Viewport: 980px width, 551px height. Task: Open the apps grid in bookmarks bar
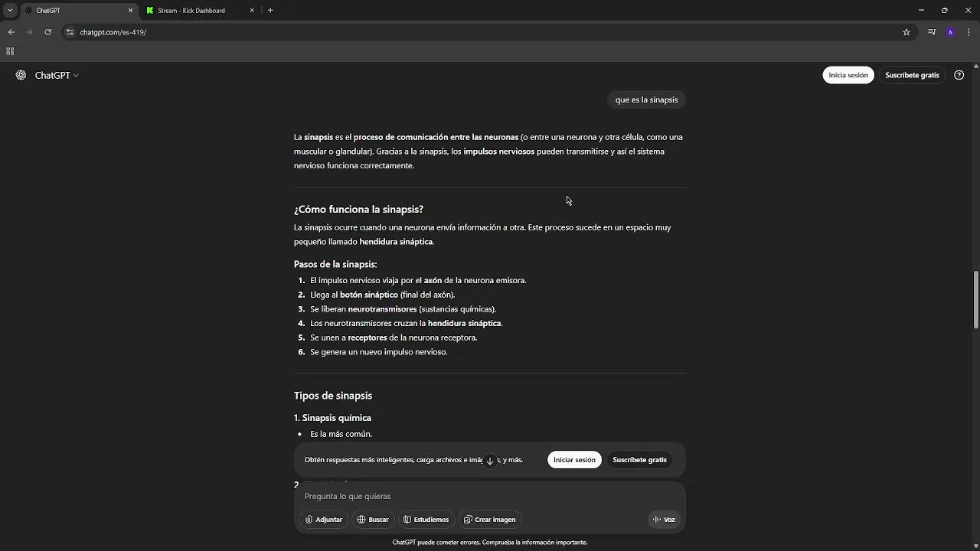click(x=10, y=51)
